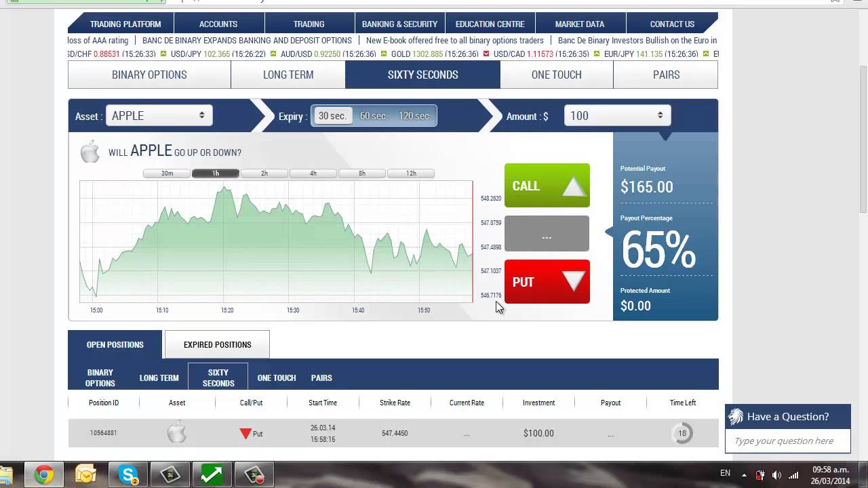Open the Amount dropdown showing 100

click(x=618, y=116)
